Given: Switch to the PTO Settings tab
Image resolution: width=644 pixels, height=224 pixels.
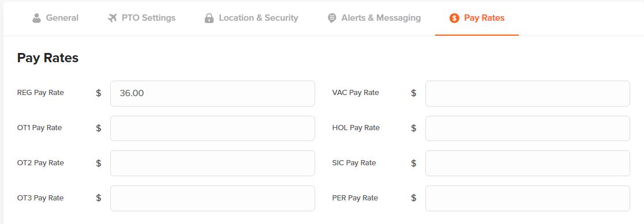Looking at the screenshot, I should 141,18.
